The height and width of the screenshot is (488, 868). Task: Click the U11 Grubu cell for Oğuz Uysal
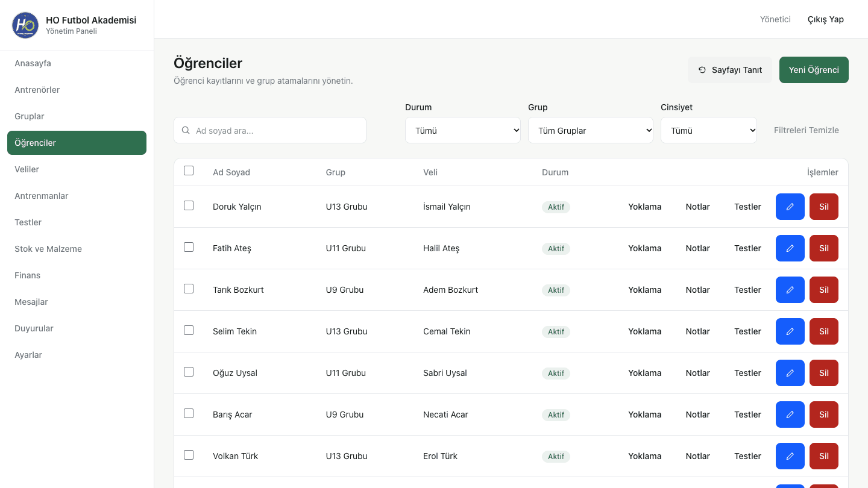click(x=346, y=373)
